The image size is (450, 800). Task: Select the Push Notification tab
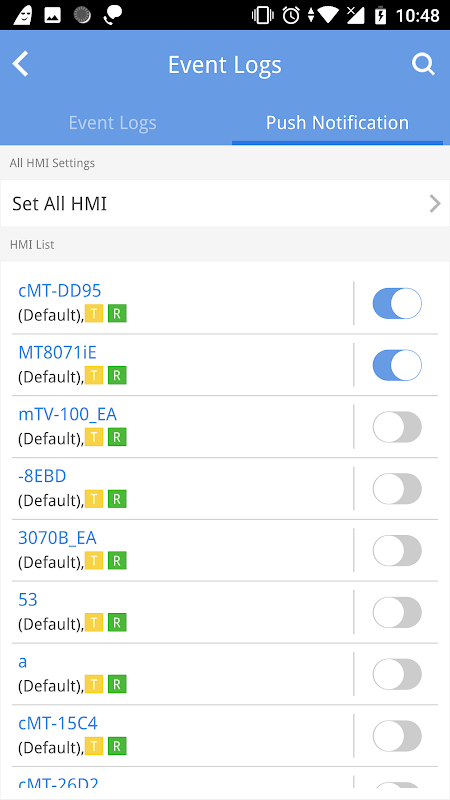pos(337,123)
